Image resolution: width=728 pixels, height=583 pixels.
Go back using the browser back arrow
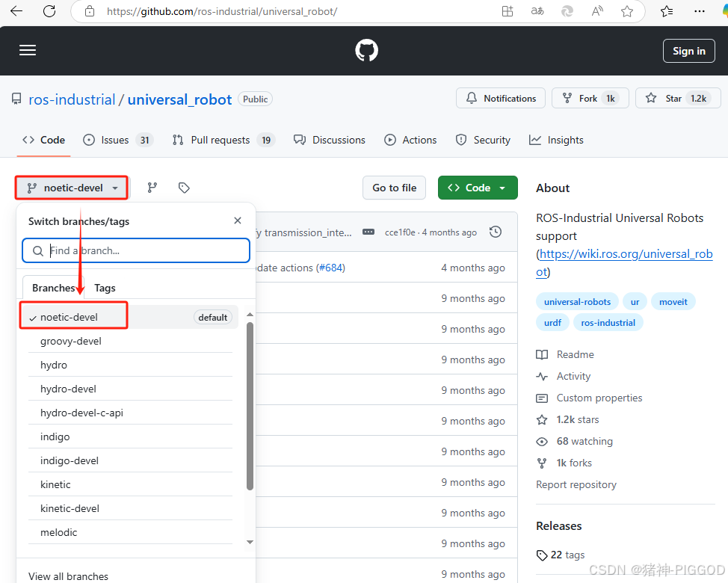click(x=16, y=11)
